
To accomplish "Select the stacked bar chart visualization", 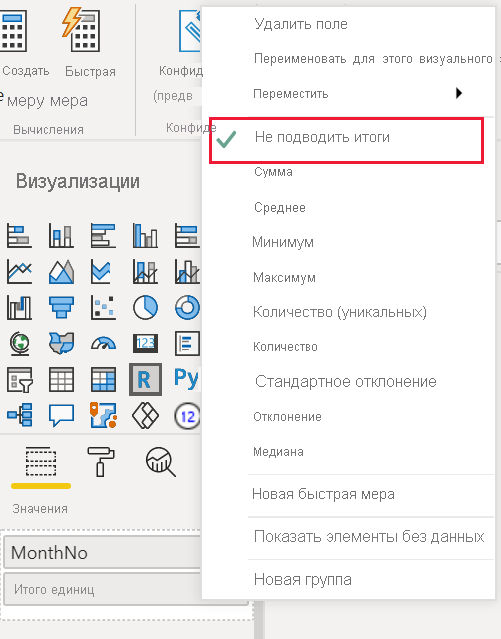I will [19, 236].
